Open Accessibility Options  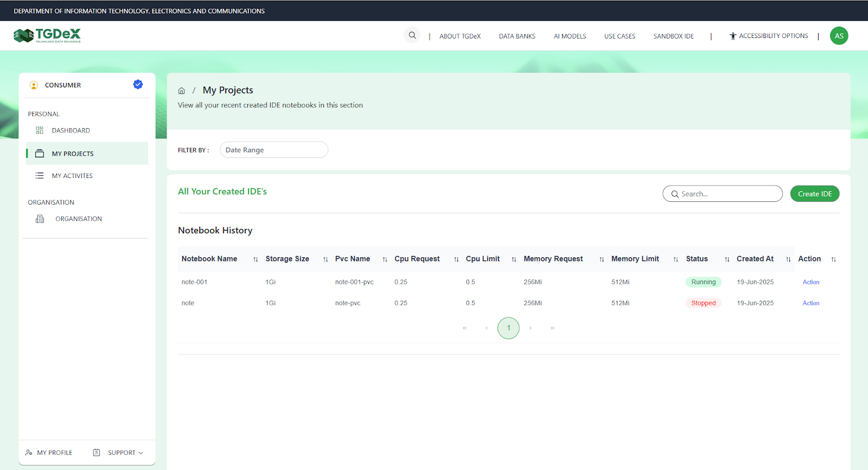coord(769,36)
